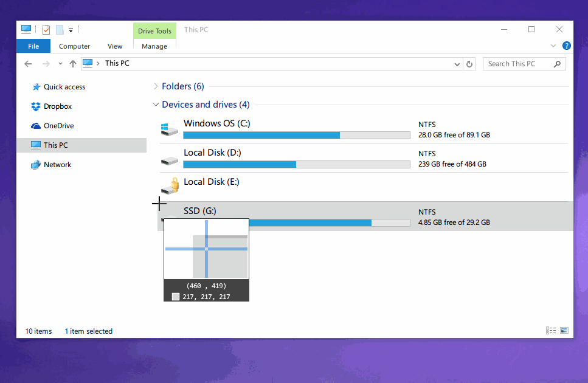Click the Properties icon on the Quick Access toolbar
Image resolution: width=588 pixels, height=383 pixels.
46,29
